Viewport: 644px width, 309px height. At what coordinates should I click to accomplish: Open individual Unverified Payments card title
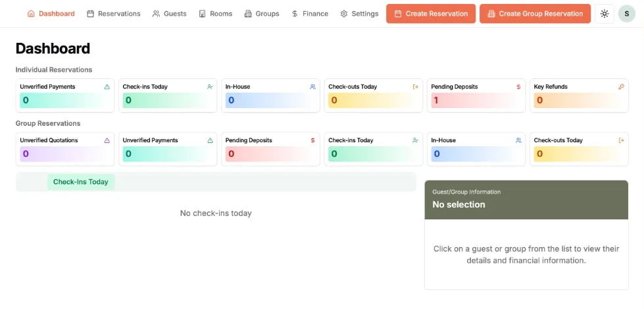[47, 87]
